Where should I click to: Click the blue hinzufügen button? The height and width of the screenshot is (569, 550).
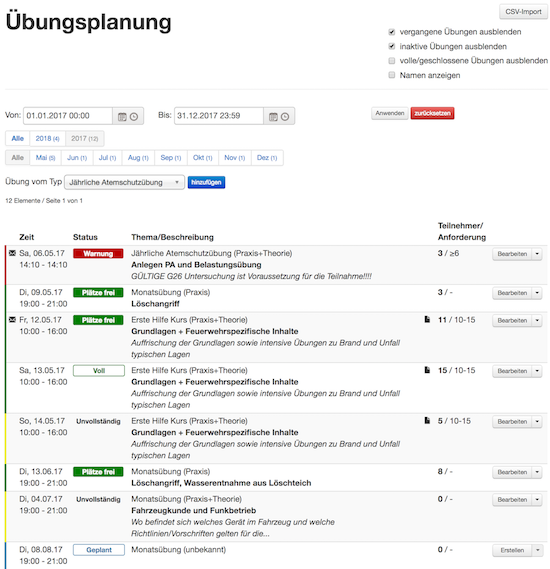(206, 182)
